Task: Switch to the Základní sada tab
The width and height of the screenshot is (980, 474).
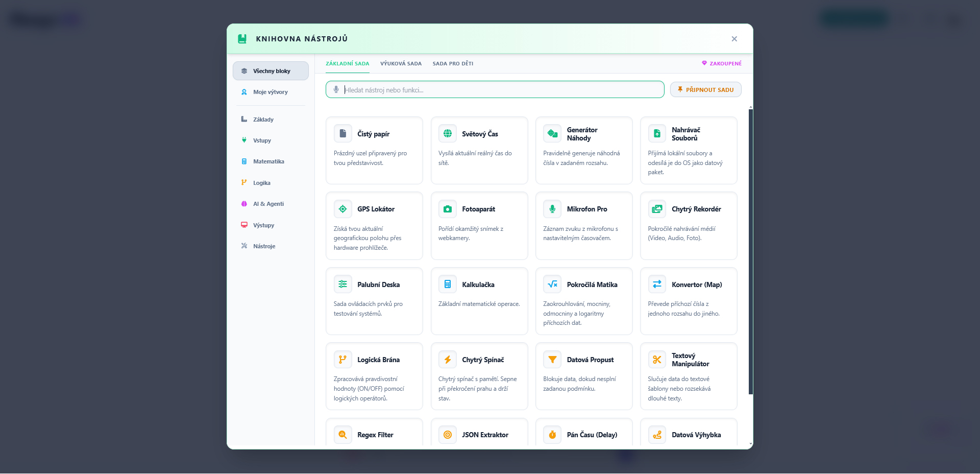Action: pyautogui.click(x=348, y=64)
